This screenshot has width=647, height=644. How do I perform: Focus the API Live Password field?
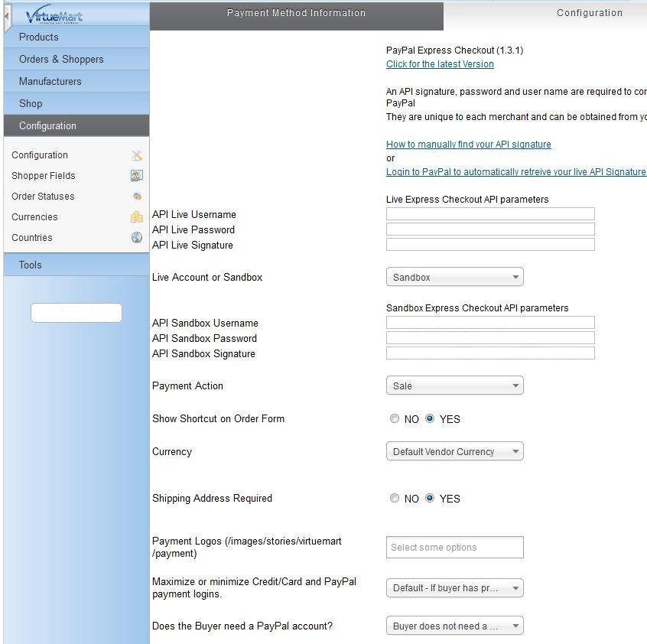tap(490, 229)
